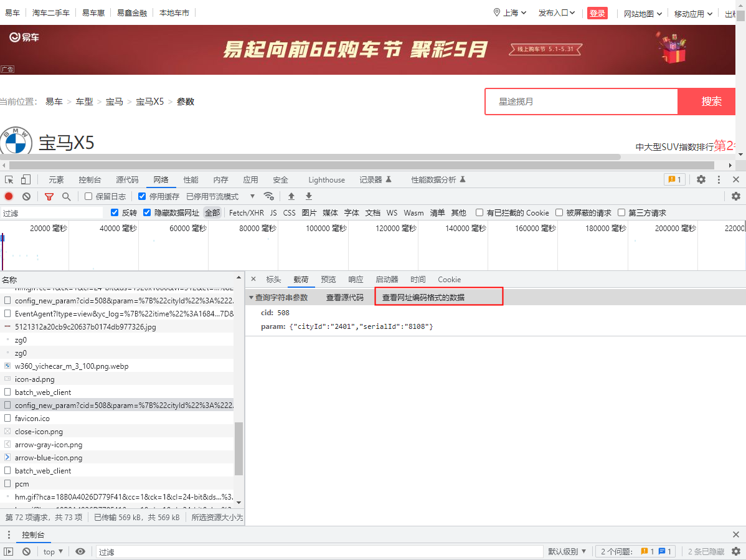Toggle the red filter funnel icon

49,196
